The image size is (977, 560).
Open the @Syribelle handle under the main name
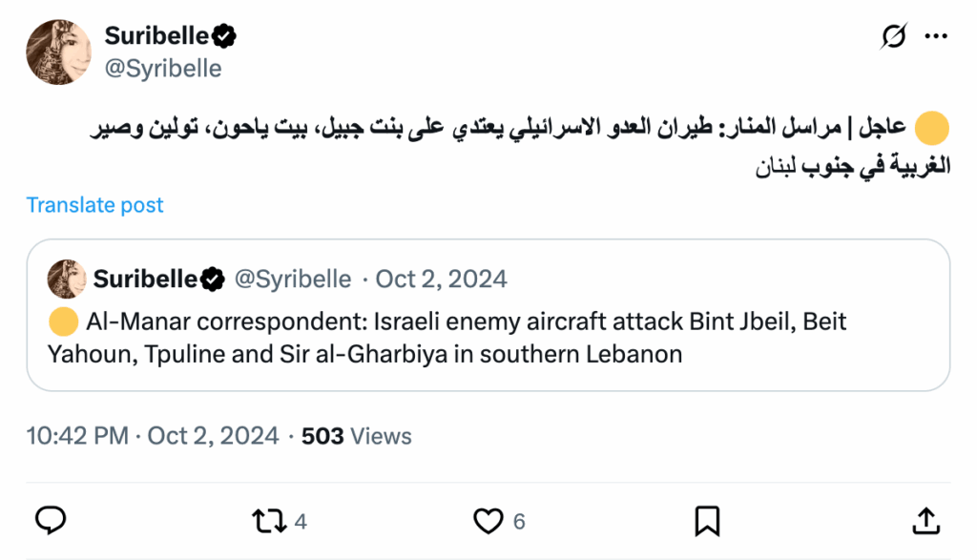(163, 69)
